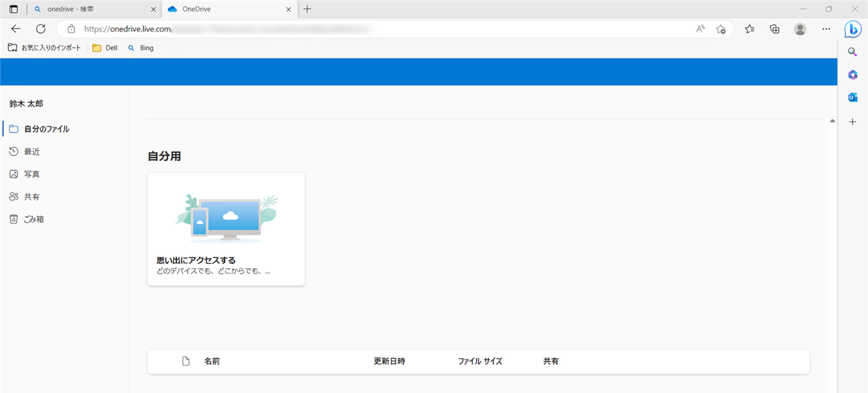Click the Bing sidebar icon in Edge
The image size is (868, 393).
tap(852, 29)
